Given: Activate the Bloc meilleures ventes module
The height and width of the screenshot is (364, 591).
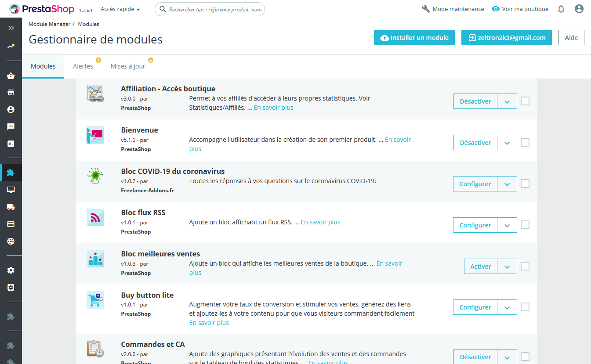Looking at the screenshot, I should (x=481, y=267).
